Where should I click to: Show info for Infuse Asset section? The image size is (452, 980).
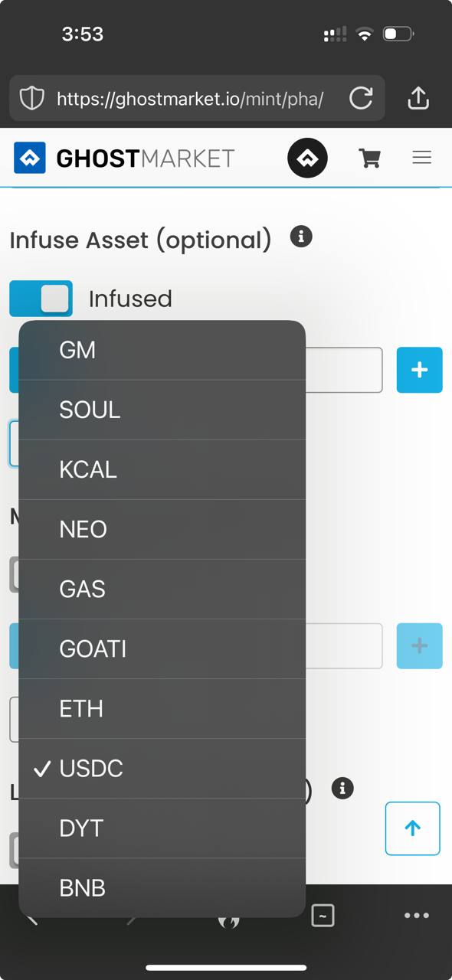pos(301,237)
